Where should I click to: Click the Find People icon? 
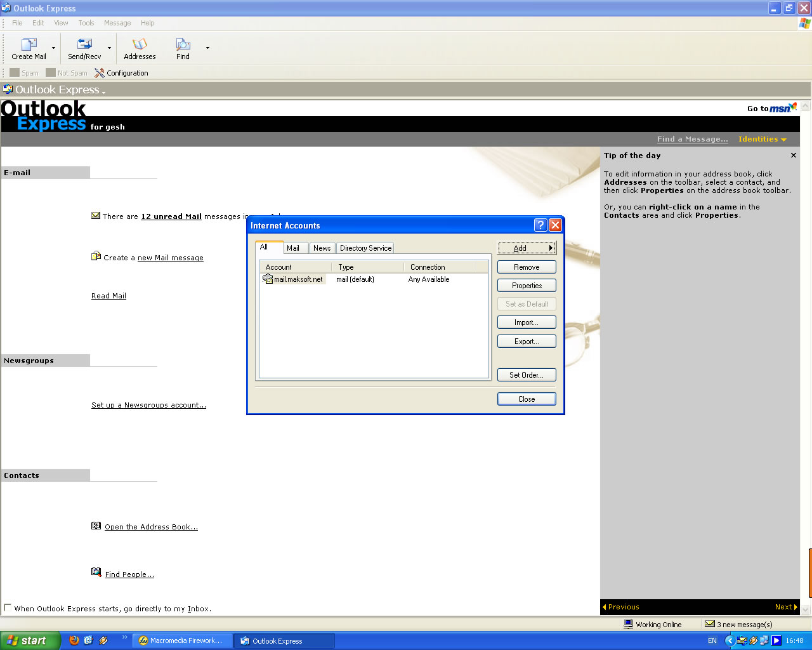pos(96,573)
